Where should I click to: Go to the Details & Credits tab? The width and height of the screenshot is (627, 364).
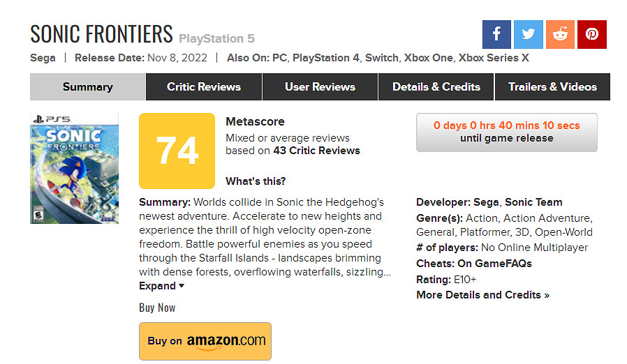coord(436,87)
